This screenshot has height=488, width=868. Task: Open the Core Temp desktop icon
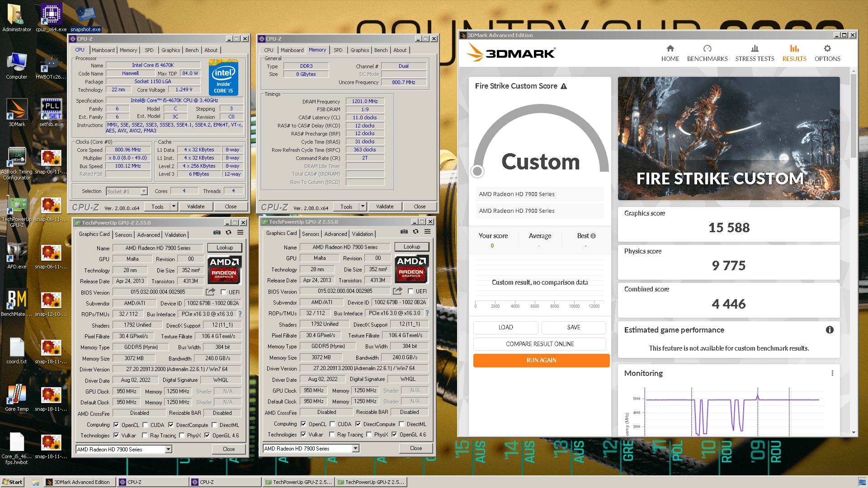[x=17, y=398]
